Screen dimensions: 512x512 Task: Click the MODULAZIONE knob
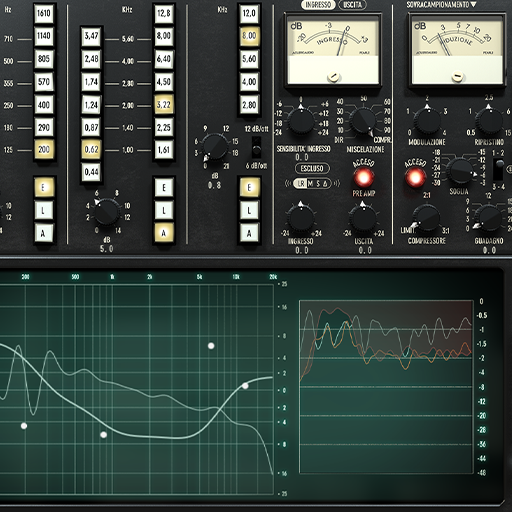coord(427,121)
